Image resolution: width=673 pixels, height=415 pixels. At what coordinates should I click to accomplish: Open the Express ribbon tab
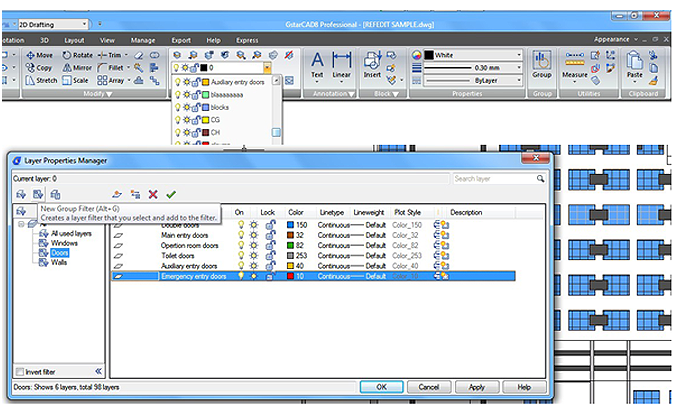[247, 40]
